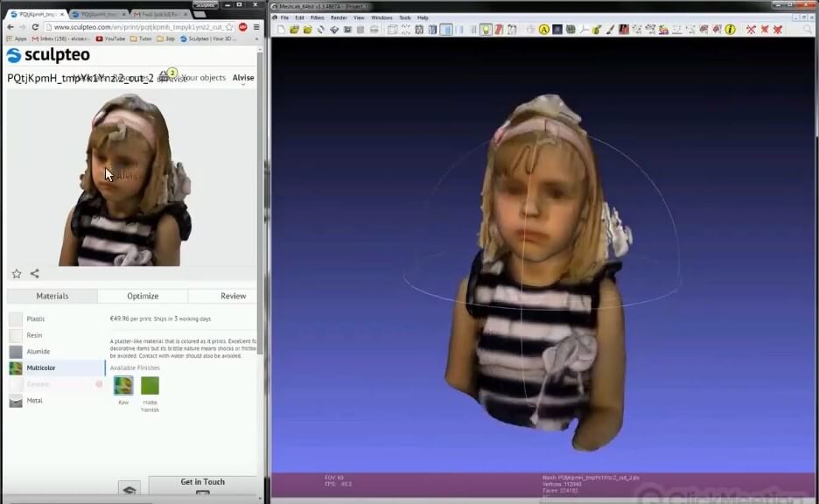The height and width of the screenshot is (504, 819).
Task: Switch to the Gmail browser tab
Action: tap(159, 14)
